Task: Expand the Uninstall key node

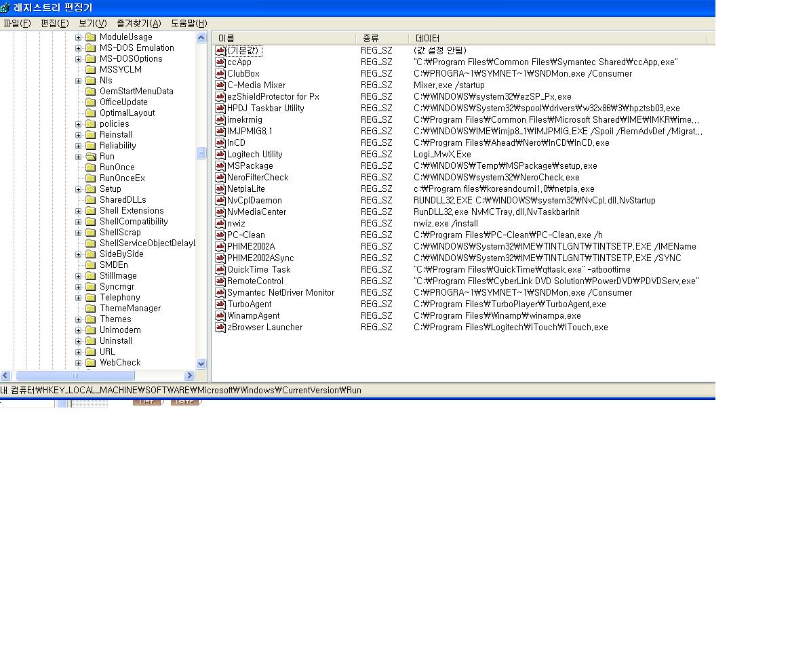Action: point(78,341)
